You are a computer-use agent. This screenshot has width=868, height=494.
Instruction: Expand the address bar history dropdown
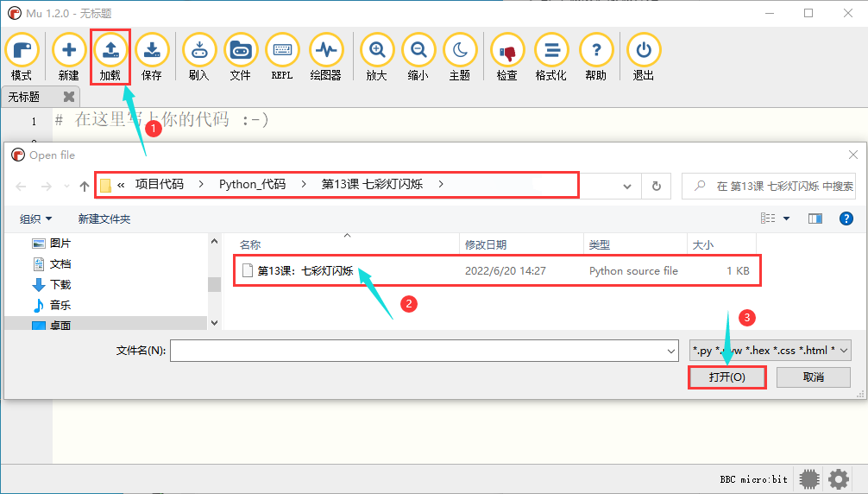click(626, 187)
